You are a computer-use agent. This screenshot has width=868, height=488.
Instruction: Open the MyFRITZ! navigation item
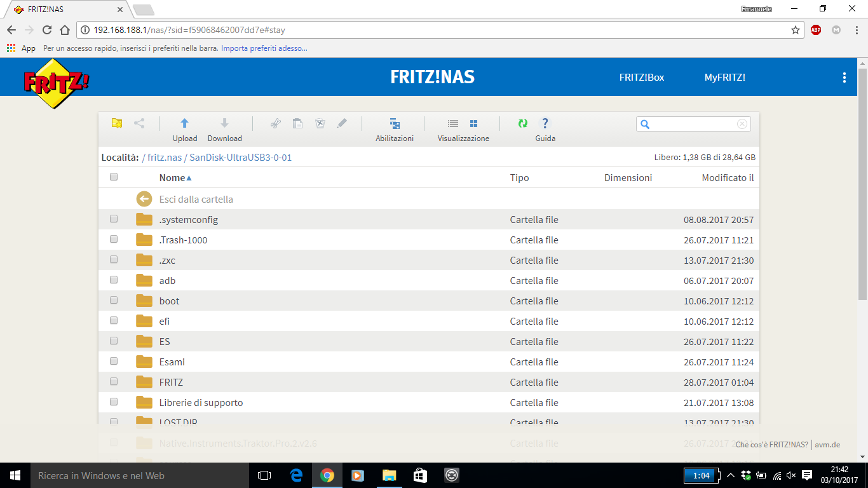(x=725, y=78)
